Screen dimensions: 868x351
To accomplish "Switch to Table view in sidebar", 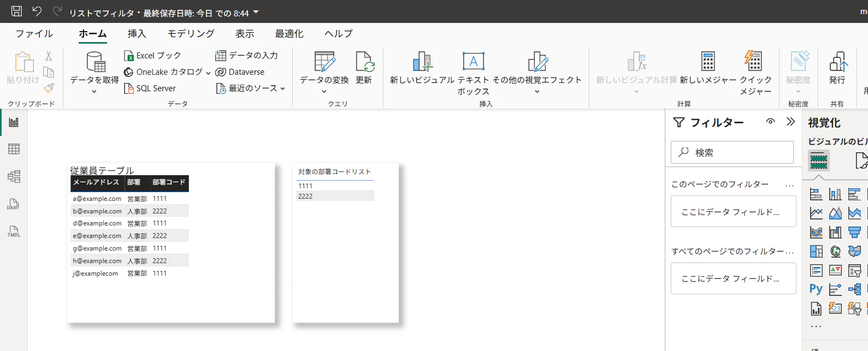I will pyautogui.click(x=14, y=149).
